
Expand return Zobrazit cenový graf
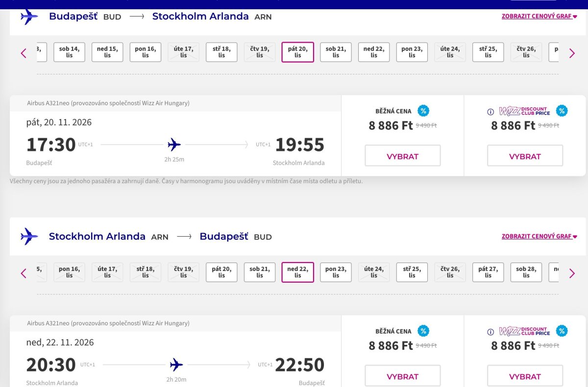[x=539, y=236]
